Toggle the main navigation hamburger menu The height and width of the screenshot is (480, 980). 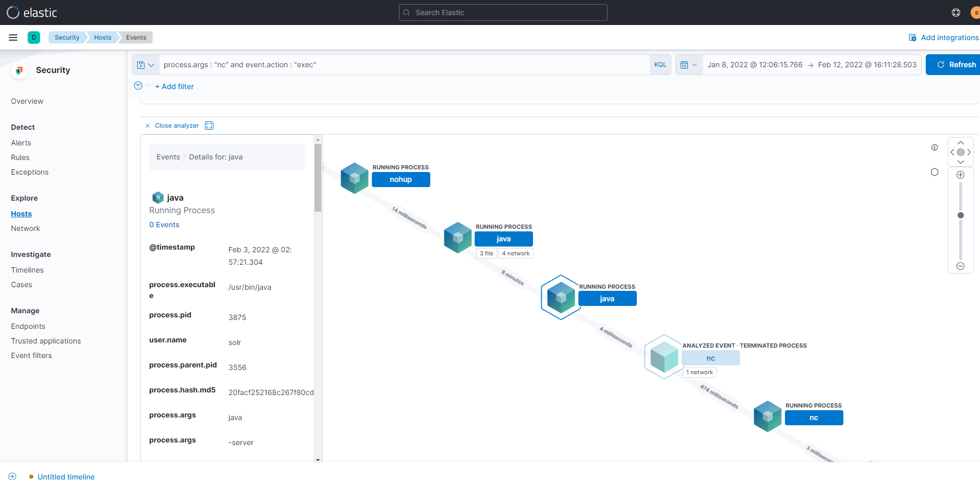click(13, 38)
